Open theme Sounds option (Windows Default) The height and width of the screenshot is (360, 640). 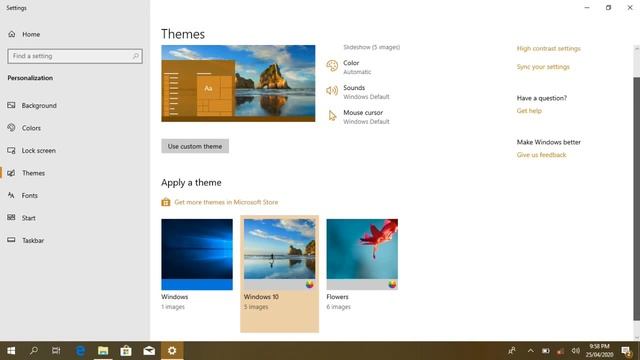point(366,92)
